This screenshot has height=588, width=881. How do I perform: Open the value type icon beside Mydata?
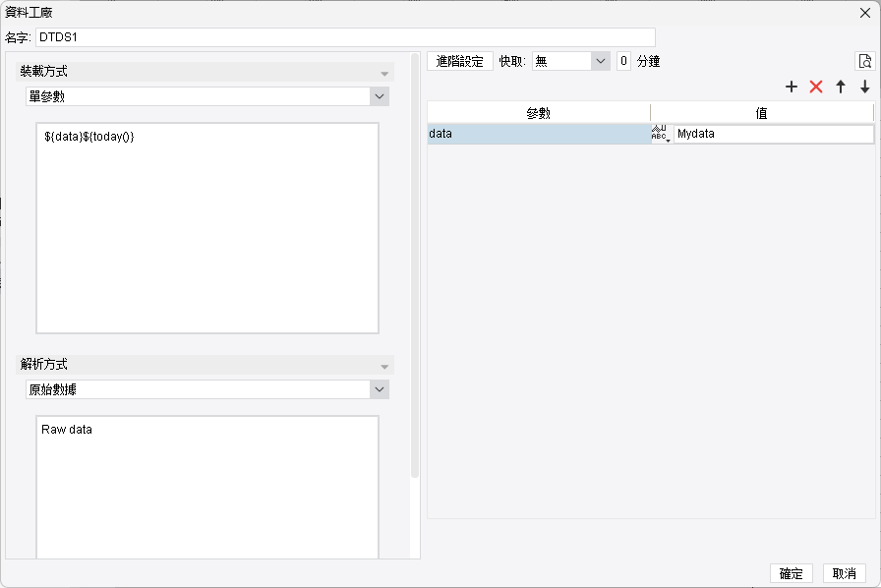point(662,134)
